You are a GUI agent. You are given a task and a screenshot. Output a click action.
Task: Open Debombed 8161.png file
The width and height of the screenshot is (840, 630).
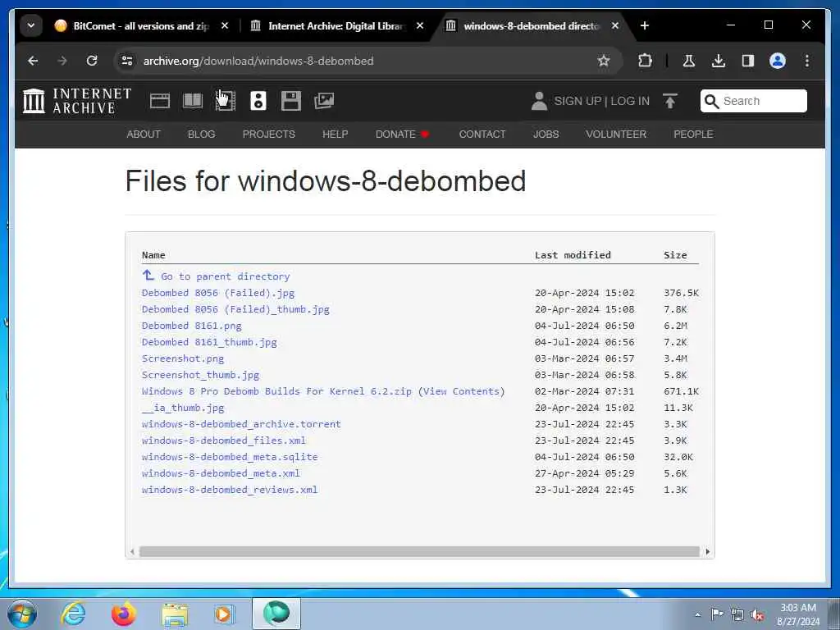click(x=191, y=326)
